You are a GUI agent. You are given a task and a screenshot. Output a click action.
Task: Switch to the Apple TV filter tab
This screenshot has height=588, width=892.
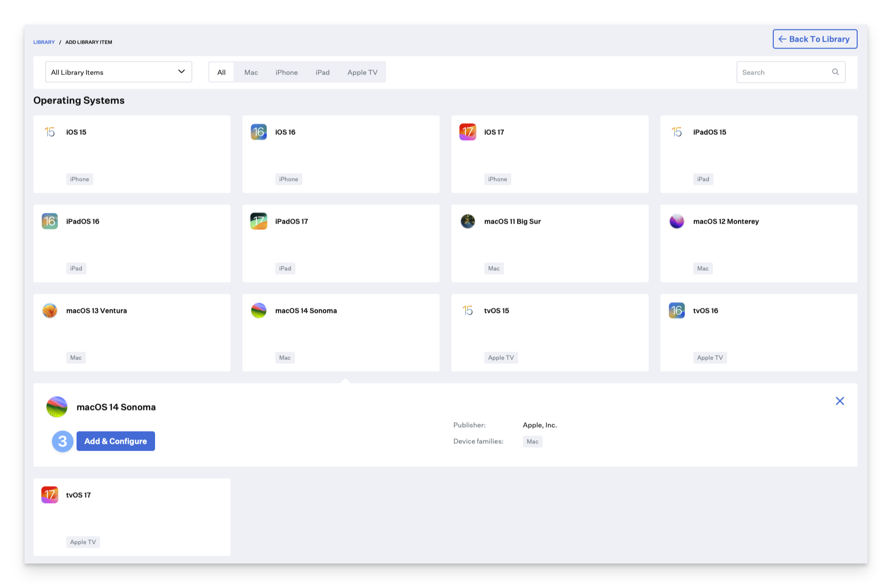(362, 72)
